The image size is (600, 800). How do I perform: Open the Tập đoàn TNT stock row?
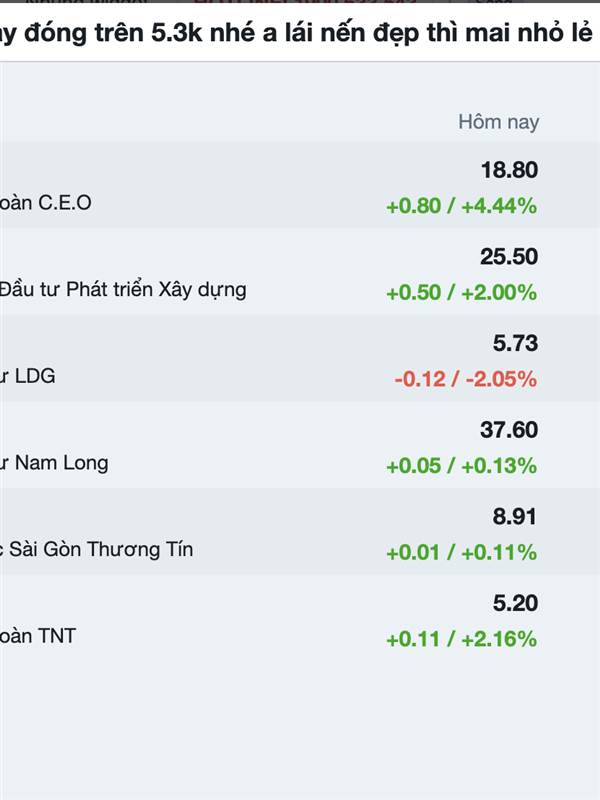point(300,618)
